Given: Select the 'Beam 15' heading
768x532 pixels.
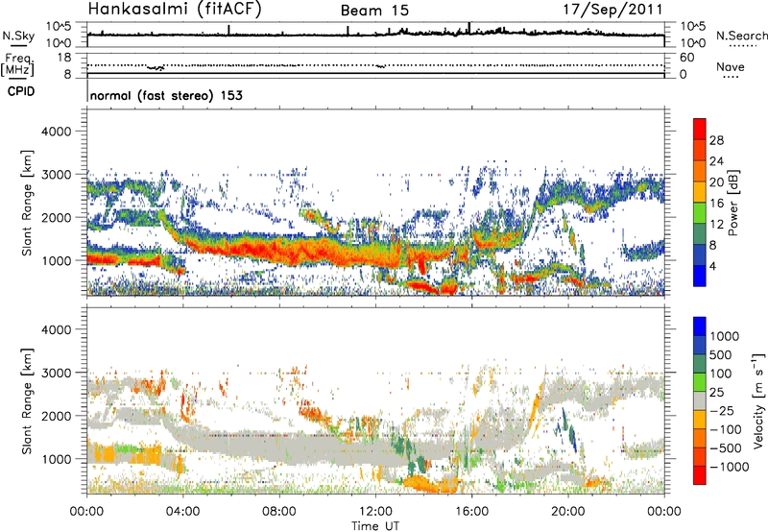Looking at the screenshot, I should pos(374,11).
